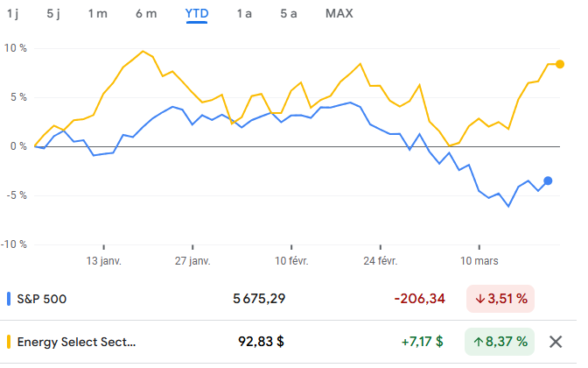
Task: Click the yellow Energy Select color bar
Action: tap(9, 342)
